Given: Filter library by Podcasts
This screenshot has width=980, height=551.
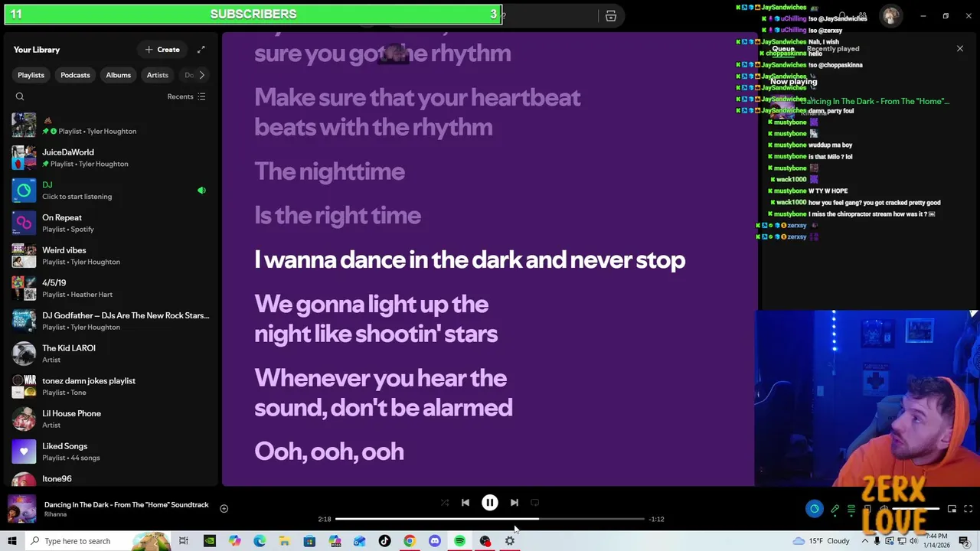Looking at the screenshot, I should 75,75.
